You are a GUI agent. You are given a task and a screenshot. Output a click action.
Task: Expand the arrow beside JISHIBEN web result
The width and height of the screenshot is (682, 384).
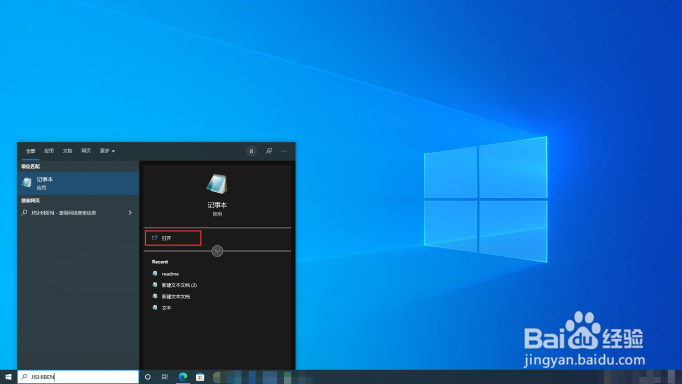point(130,213)
